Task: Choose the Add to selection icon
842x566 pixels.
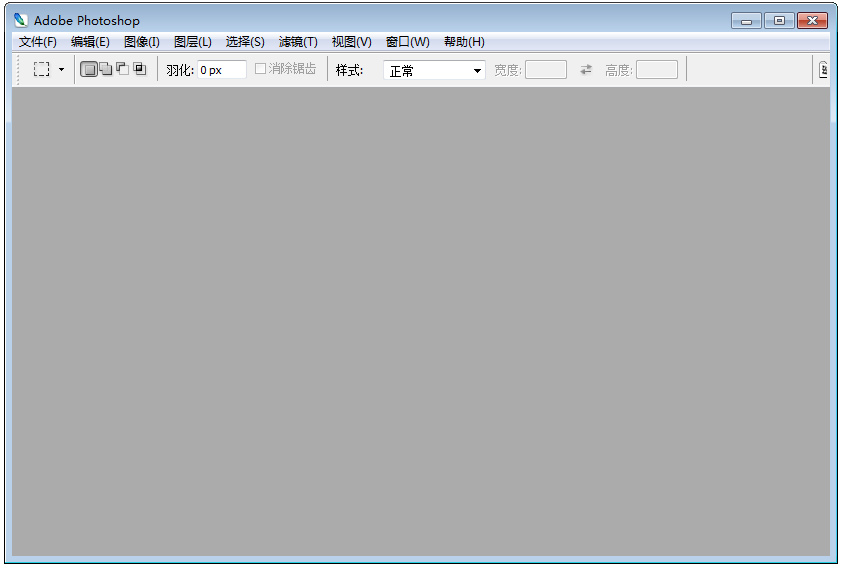Action: pos(105,69)
